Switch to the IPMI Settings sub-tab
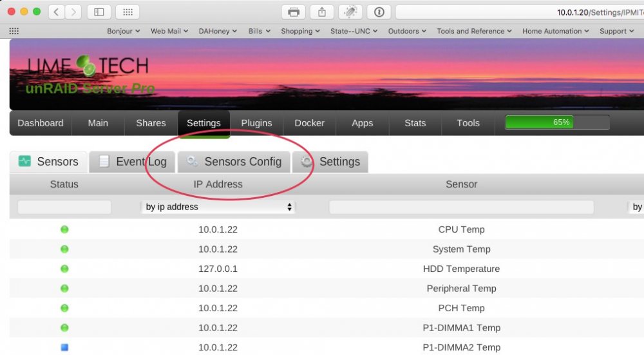 tap(330, 162)
